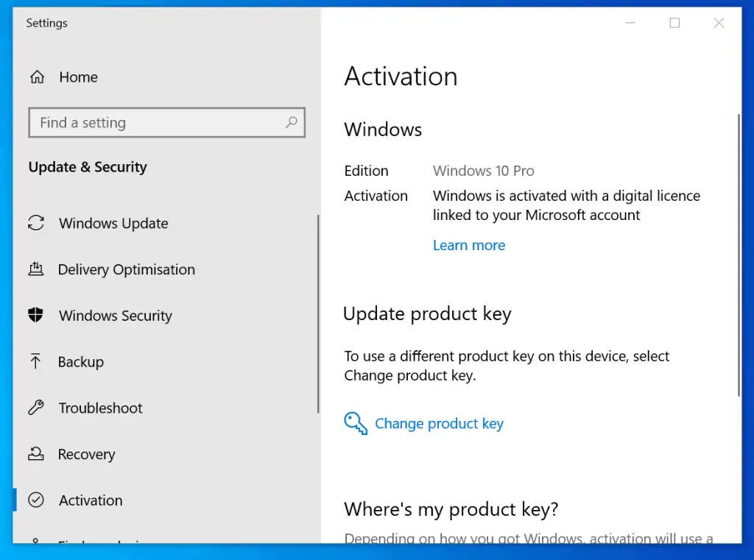This screenshot has width=754, height=560.
Task: Click the Backup up-arrow icon
Action: [37, 361]
